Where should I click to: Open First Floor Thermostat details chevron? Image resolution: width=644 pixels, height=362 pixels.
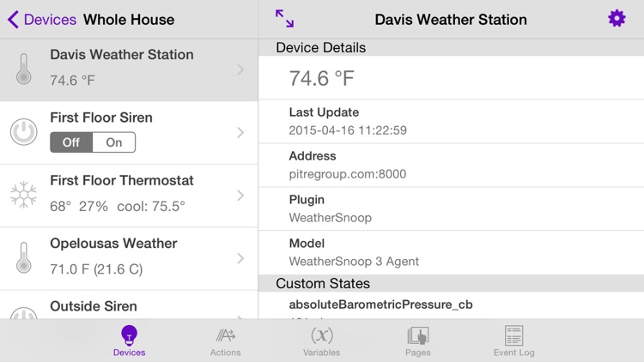point(240,196)
